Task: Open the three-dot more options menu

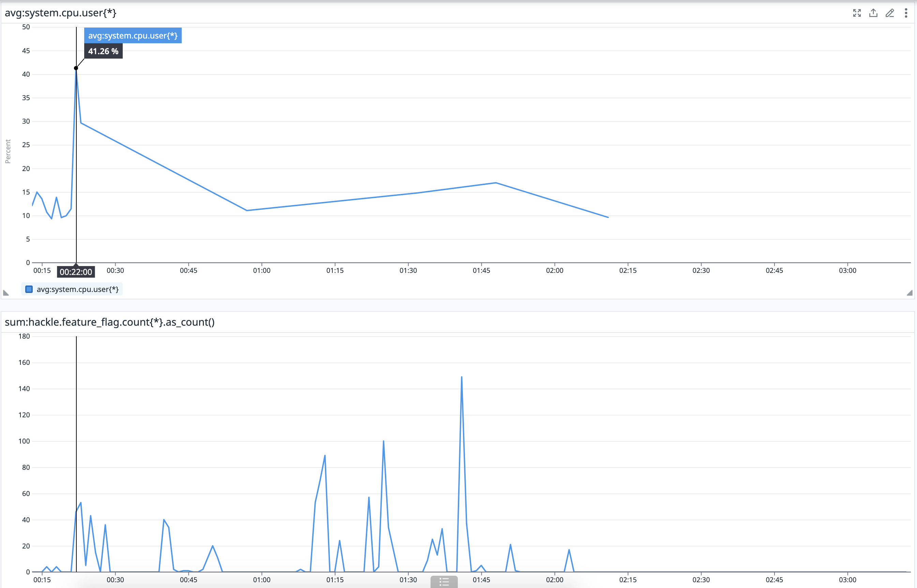Action: pyautogui.click(x=905, y=13)
